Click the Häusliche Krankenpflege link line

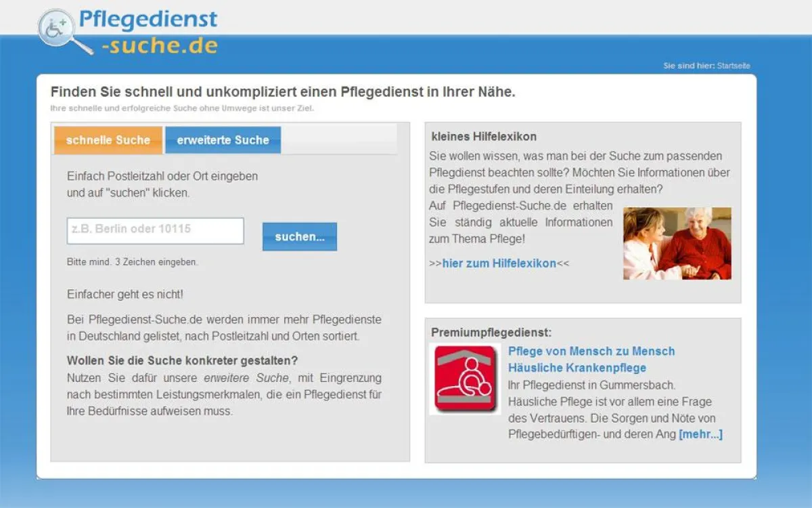click(x=579, y=367)
